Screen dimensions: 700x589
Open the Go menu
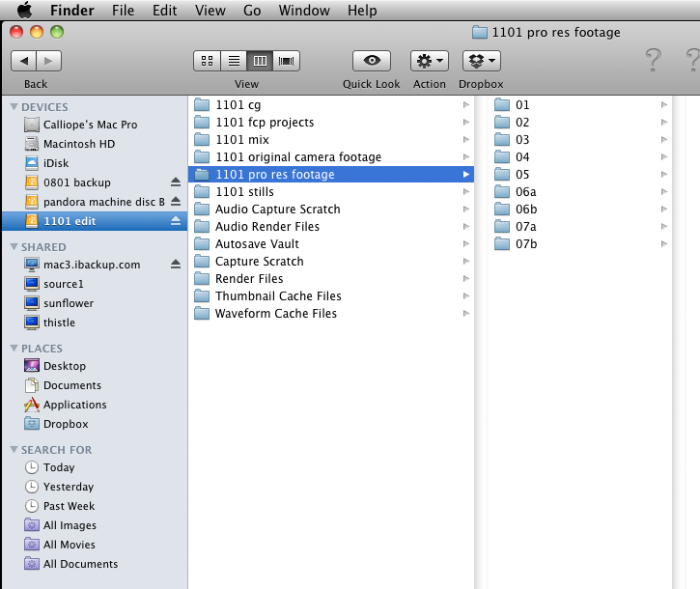click(252, 11)
